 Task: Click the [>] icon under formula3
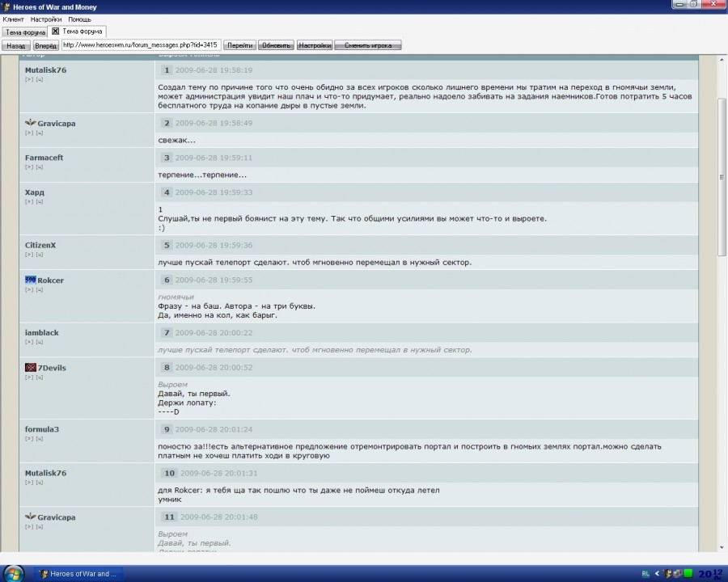tap(29, 439)
